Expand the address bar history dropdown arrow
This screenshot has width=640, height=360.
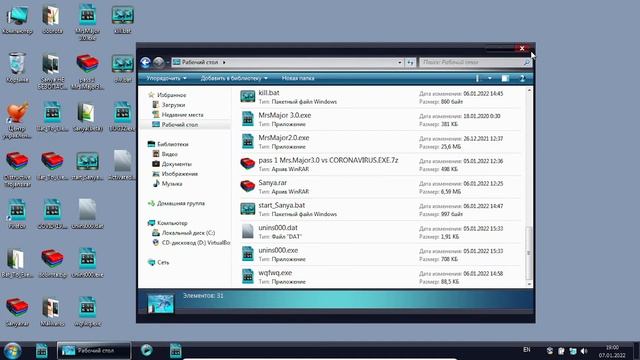tap(400, 62)
